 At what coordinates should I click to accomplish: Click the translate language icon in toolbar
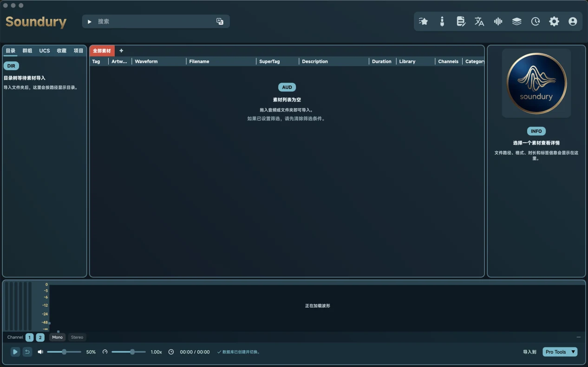tap(479, 21)
